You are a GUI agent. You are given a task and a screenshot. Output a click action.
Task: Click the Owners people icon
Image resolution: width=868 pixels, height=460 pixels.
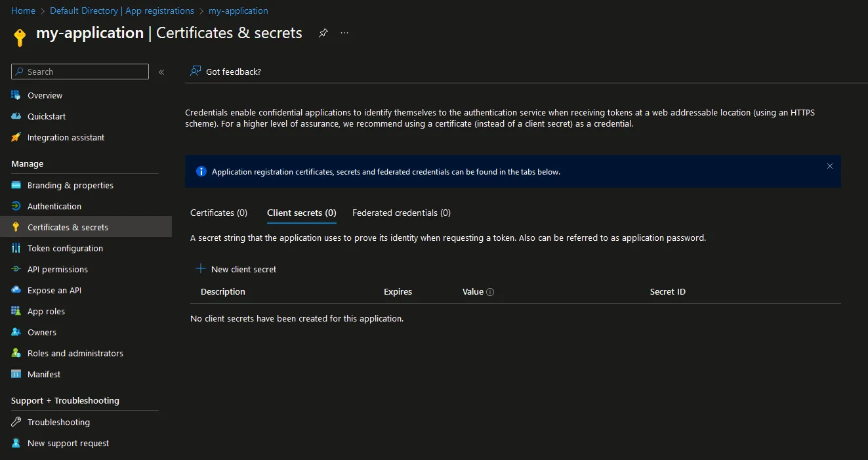point(16,332)
